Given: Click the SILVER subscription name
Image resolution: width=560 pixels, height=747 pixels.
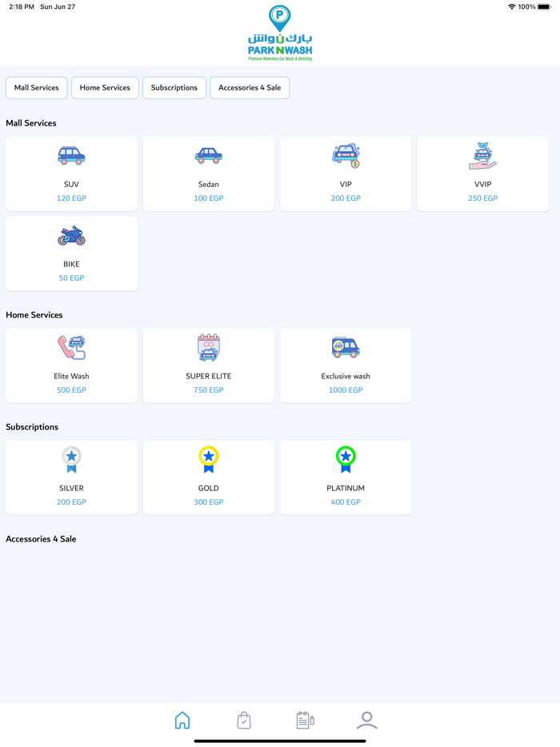Looking at the screenshot, I should click(x=71, y=488).
